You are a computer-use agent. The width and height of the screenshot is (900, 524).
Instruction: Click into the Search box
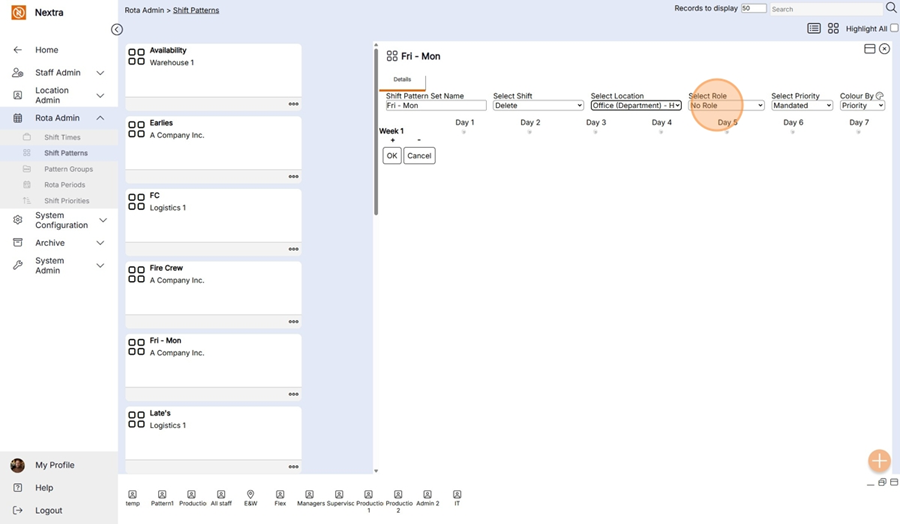click(826, 9)
